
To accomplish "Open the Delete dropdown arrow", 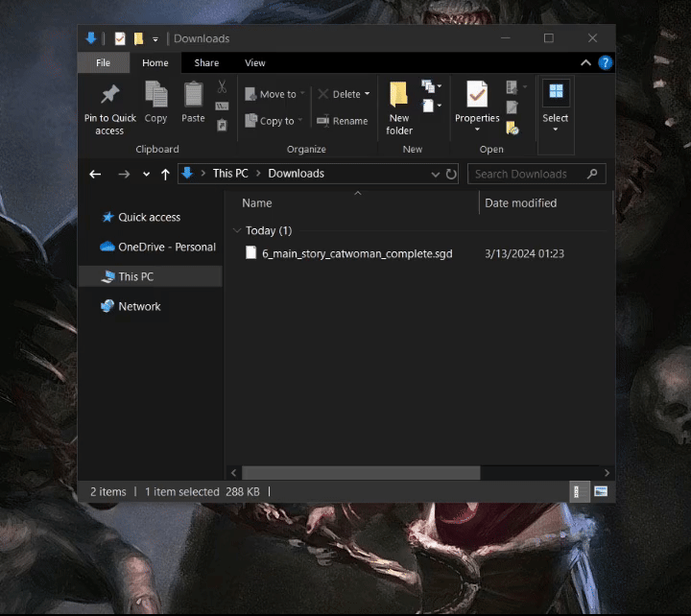I will (x=367, y=94).
